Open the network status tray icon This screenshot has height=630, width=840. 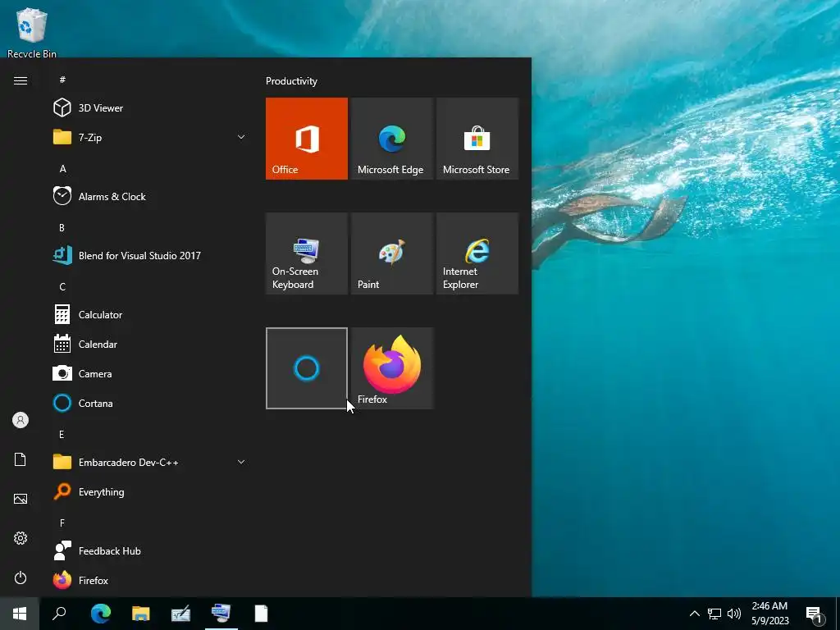[714, 614]
